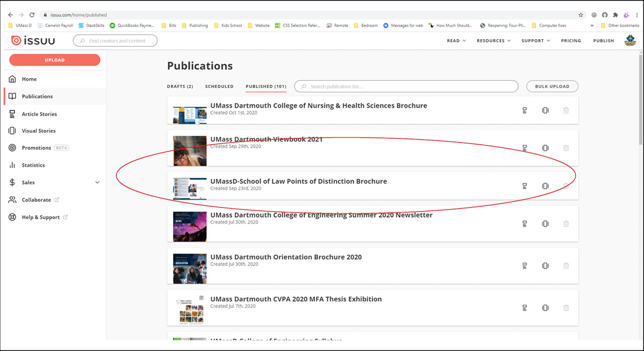Image resolution: width=644 pixels, height=351 pixels.
Task: Open the CVPA 2020 MFA Thesis thumbnail
Action: point(190,309)
